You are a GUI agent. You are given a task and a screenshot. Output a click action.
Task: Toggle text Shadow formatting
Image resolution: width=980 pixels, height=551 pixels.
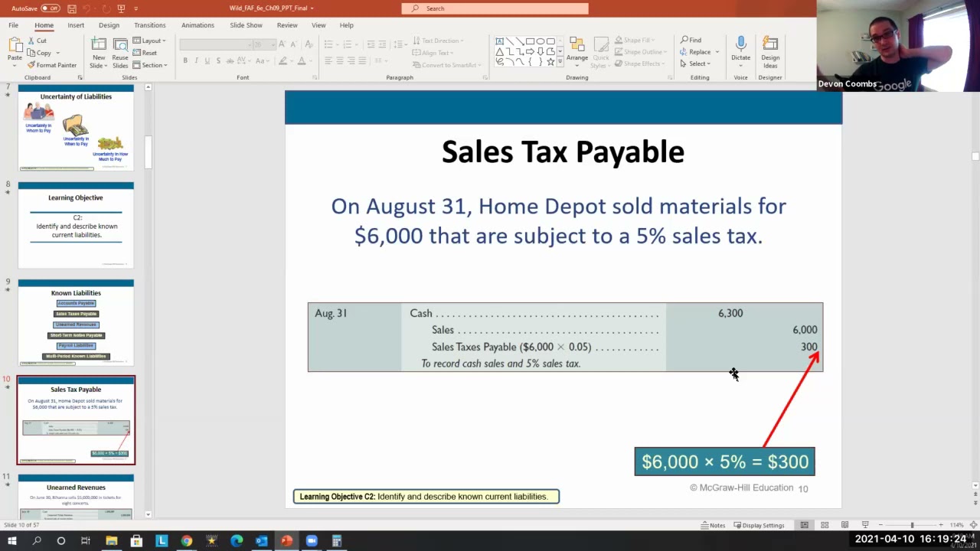pyautogui.click(x=217, y=60)
